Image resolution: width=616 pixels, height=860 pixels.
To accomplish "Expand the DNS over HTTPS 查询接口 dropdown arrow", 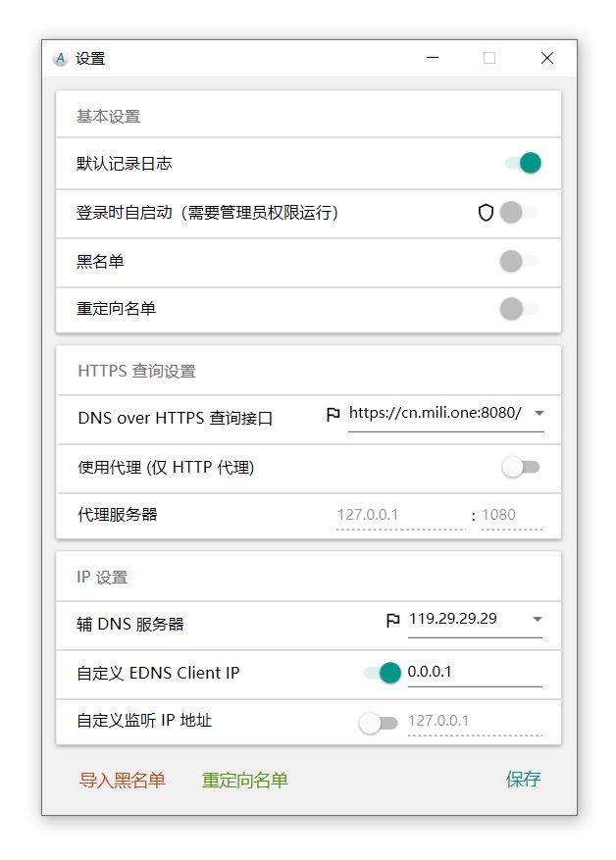I will click(x=539, y=414).
